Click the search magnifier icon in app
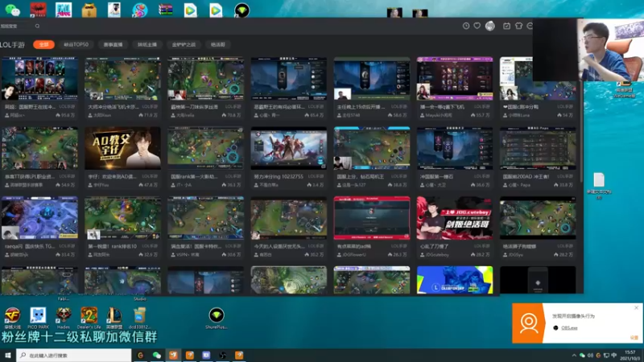The width and height of the screenshot is (644, 362). 37,26
